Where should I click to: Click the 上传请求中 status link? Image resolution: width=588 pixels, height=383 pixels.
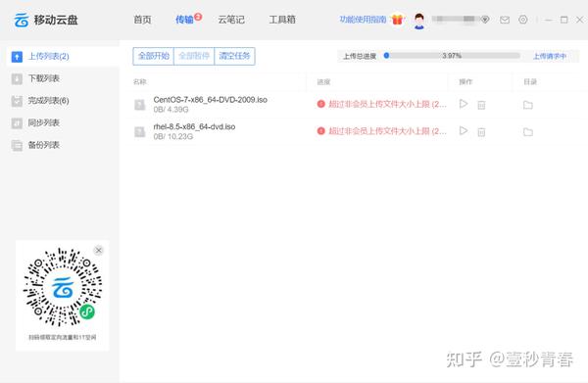(x=550, y=56)
